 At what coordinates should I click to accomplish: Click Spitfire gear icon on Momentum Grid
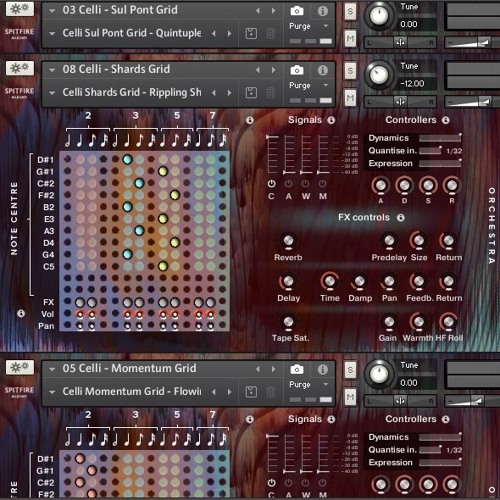click(20, 367)
